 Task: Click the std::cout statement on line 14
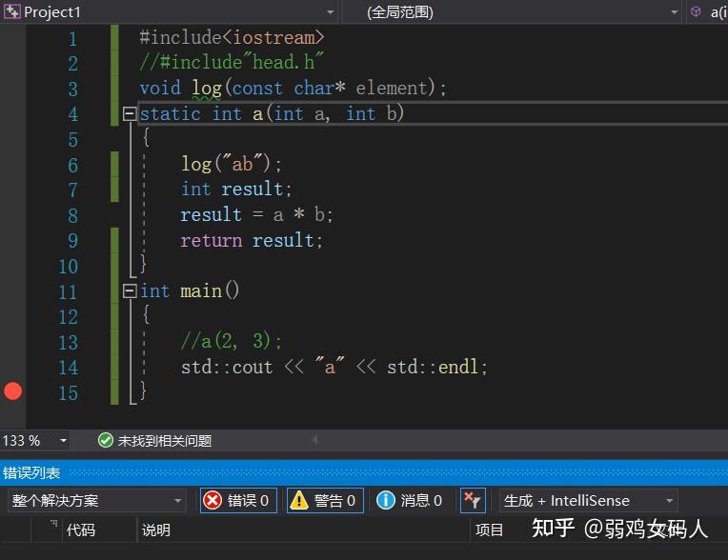(334, 367)
